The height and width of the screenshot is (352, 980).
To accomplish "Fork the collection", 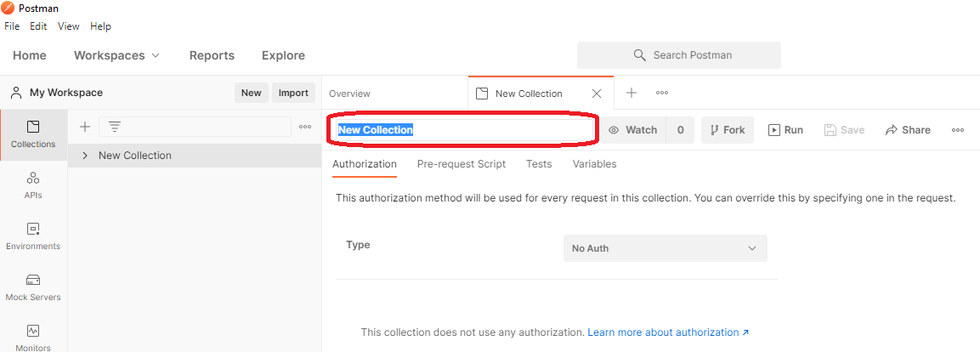I will pyautogui.click(x=728, y=130).
